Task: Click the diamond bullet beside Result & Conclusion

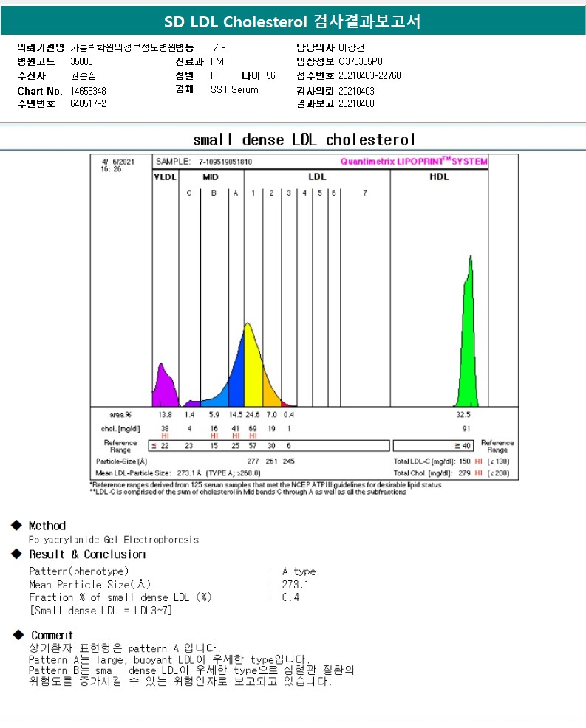Action: point(16,554)
